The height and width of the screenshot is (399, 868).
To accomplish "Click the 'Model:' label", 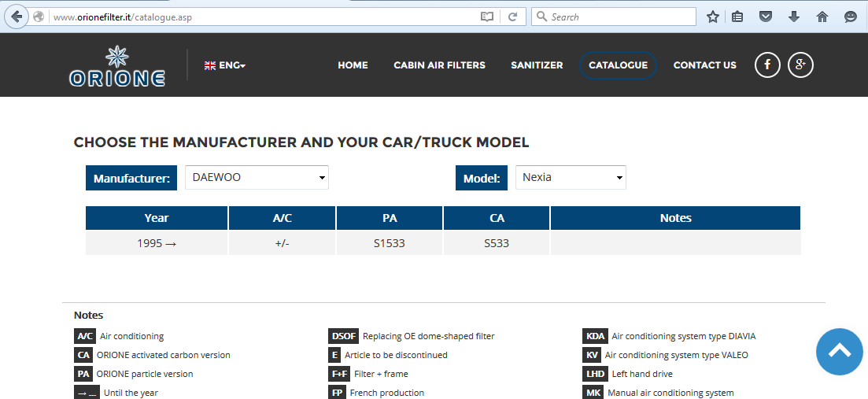I will (482, 178).
